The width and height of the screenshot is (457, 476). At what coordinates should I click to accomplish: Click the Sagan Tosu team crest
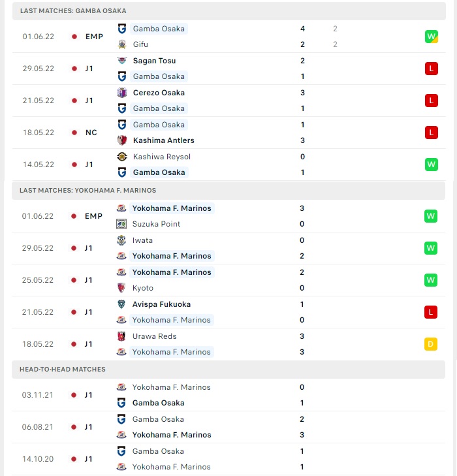coord(122,61)
